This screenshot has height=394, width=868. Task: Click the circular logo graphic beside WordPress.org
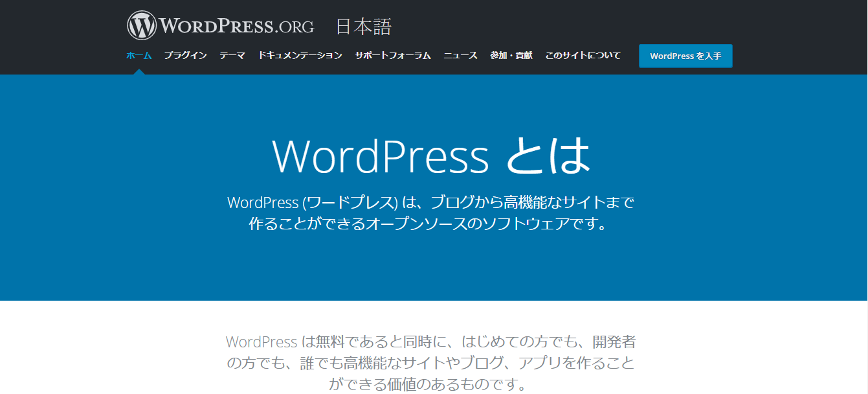coord(140,24)
